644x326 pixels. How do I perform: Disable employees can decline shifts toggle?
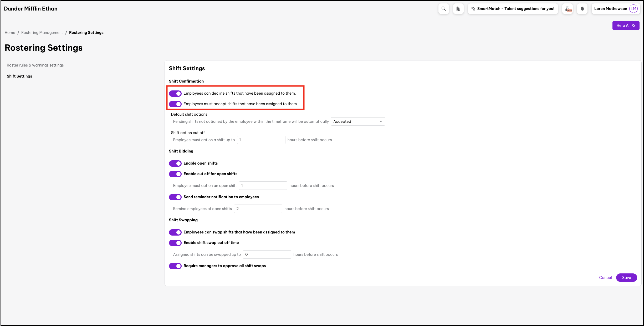pos(175,94)
